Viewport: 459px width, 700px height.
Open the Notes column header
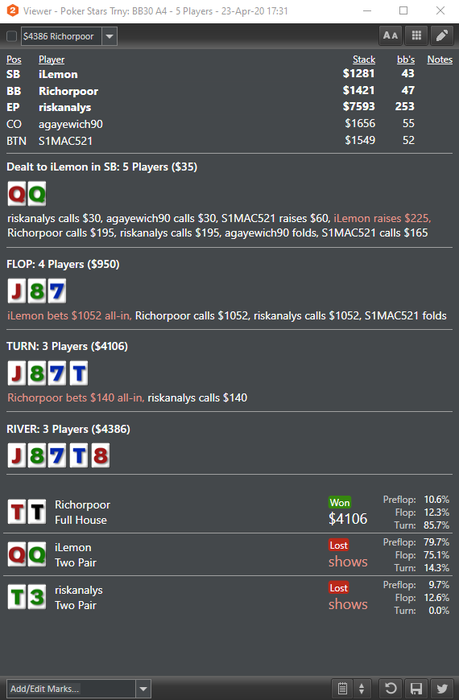[440, 59]
